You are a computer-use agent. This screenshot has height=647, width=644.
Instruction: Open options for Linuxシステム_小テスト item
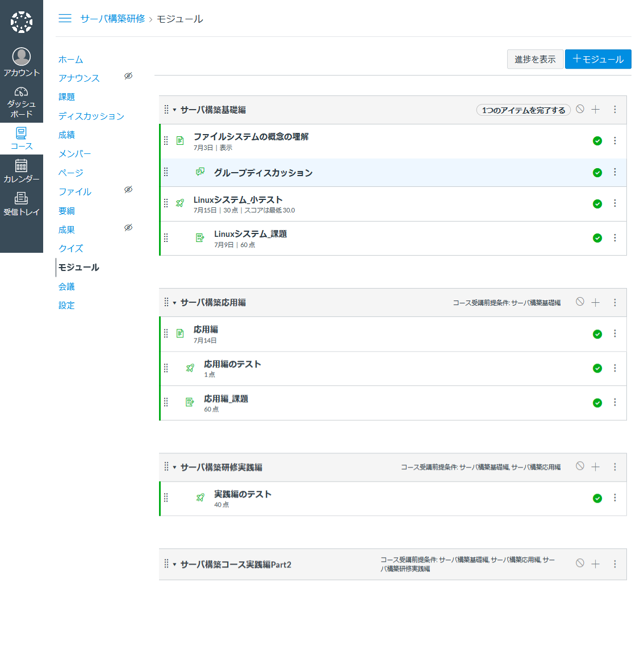click(x=614, y=203)
